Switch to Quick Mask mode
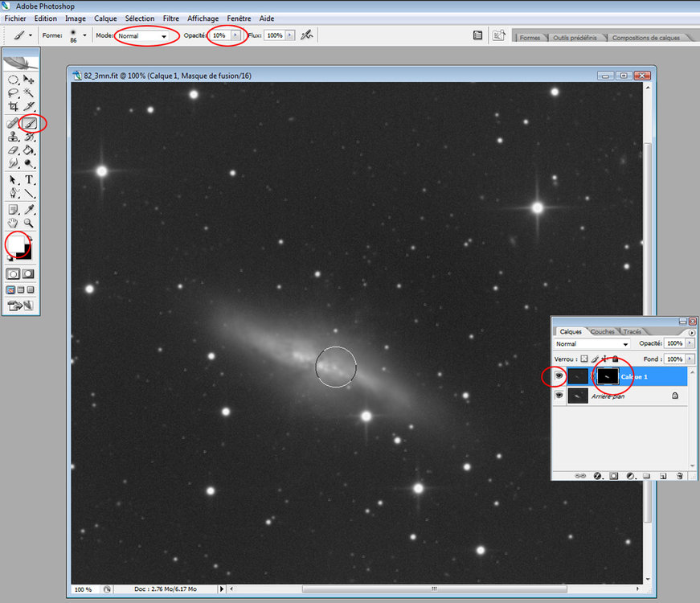 click(x=28, y=274)
